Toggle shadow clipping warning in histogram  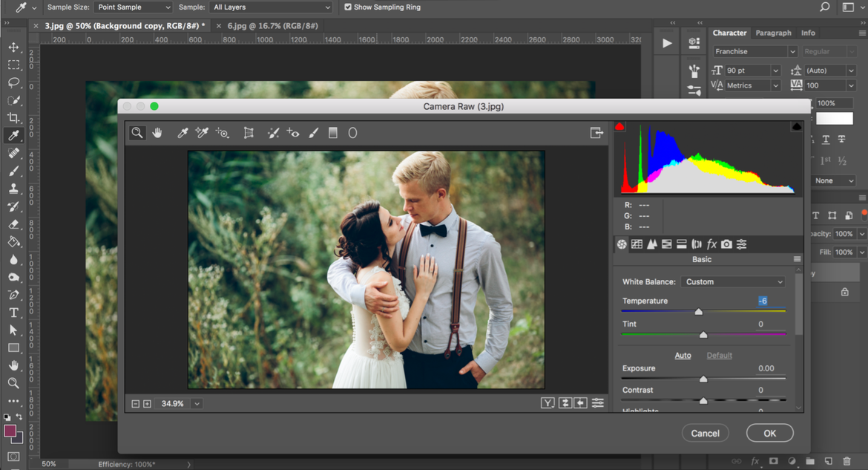click(619, 127)
